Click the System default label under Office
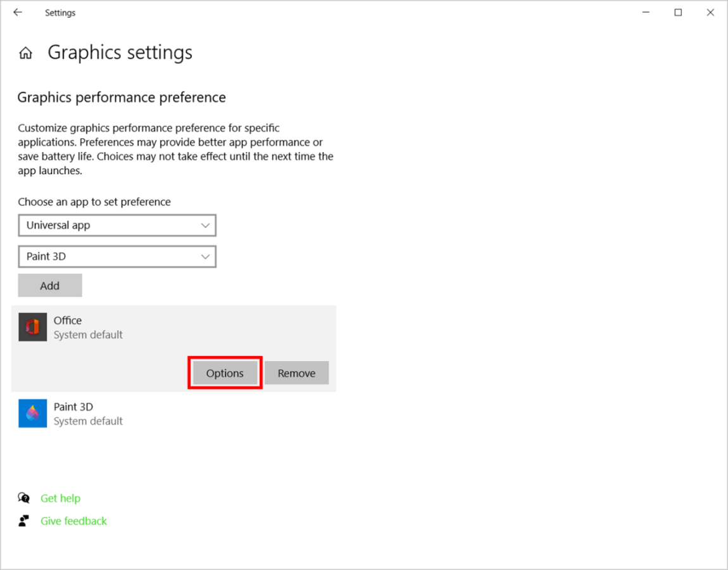The height and width of the screenshot is (570, 728). [88, 334]
